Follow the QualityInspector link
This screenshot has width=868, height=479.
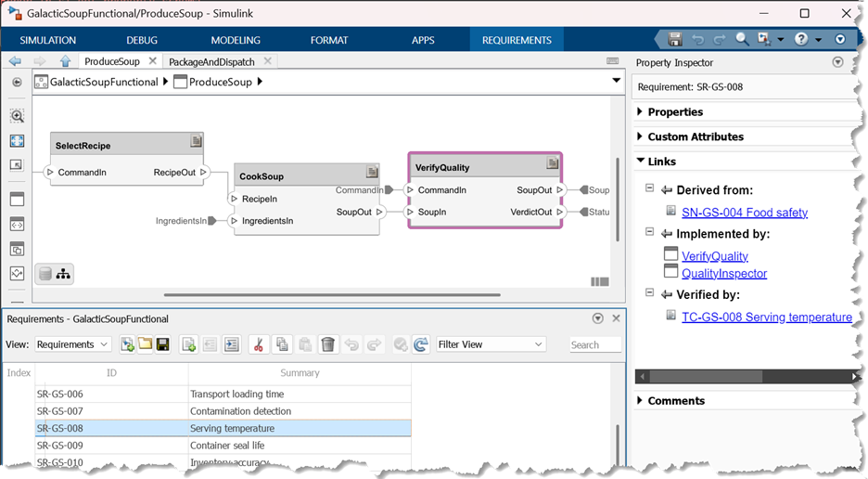pyautogui.click(x=723, y=273)
